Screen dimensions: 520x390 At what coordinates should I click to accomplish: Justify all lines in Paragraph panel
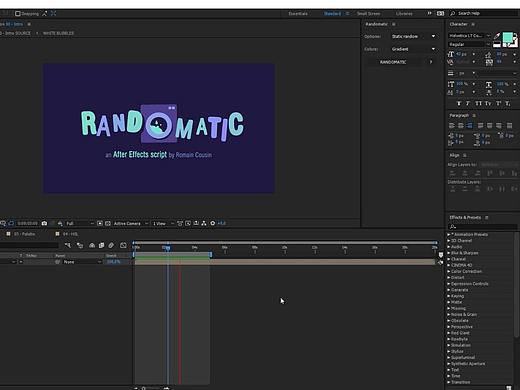click(x=509, y=126)
